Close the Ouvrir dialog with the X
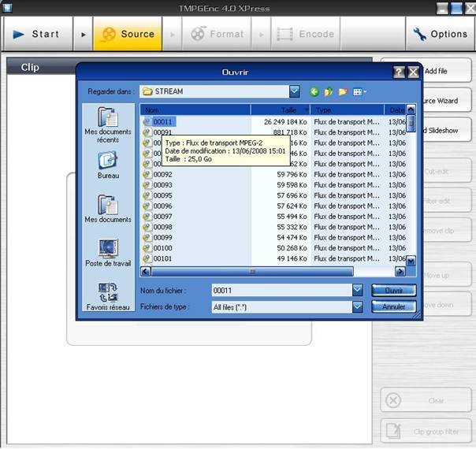 pos(413,72)
